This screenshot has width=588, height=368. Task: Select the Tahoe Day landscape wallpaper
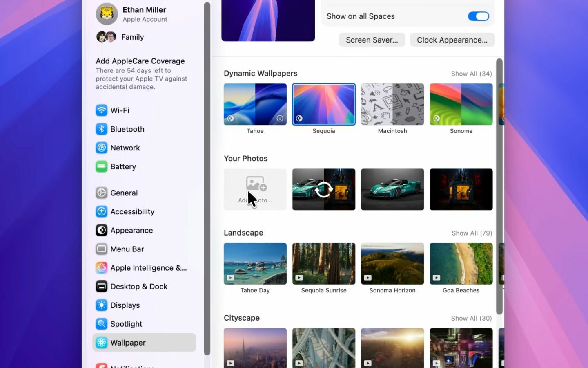255,264
